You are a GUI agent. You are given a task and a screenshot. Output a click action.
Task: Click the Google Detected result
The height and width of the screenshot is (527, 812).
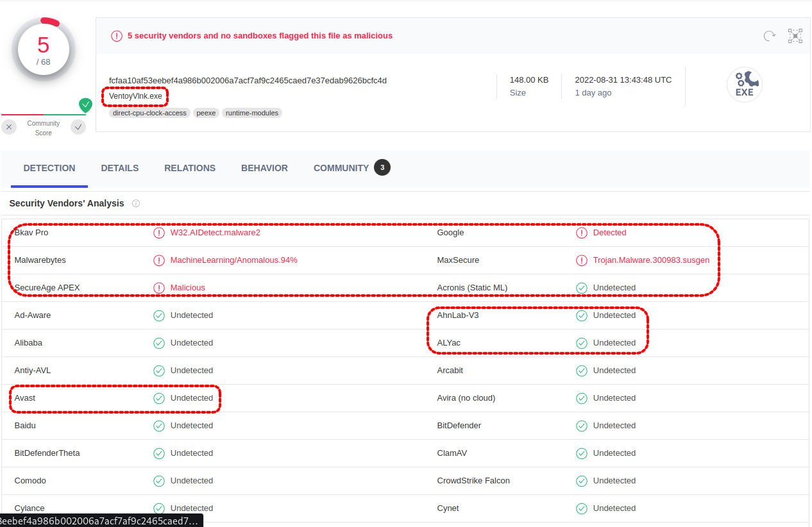[610, 233]
